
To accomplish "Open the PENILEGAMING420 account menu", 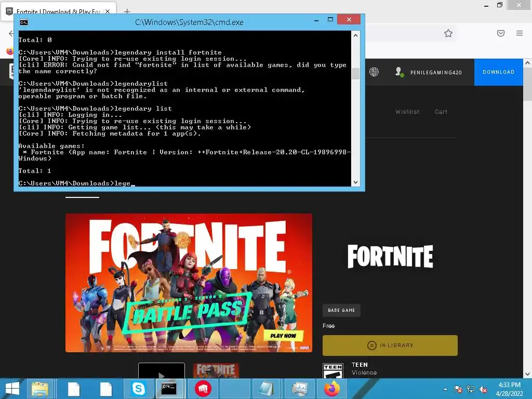I will click(x=429, y=72).
